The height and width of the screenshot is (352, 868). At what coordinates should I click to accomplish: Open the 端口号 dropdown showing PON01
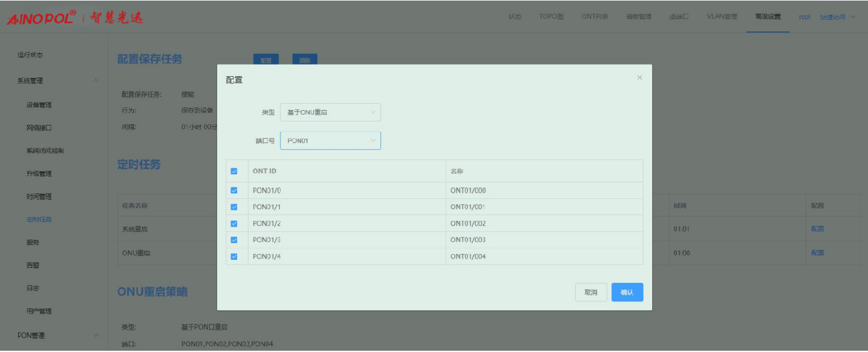pos(331,141)
